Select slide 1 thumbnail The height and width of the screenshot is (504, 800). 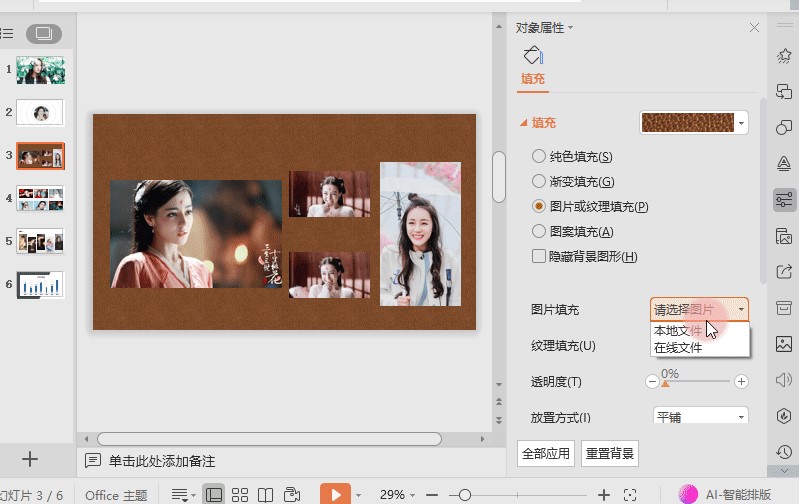pyautogui.click(x=40, y=70)
